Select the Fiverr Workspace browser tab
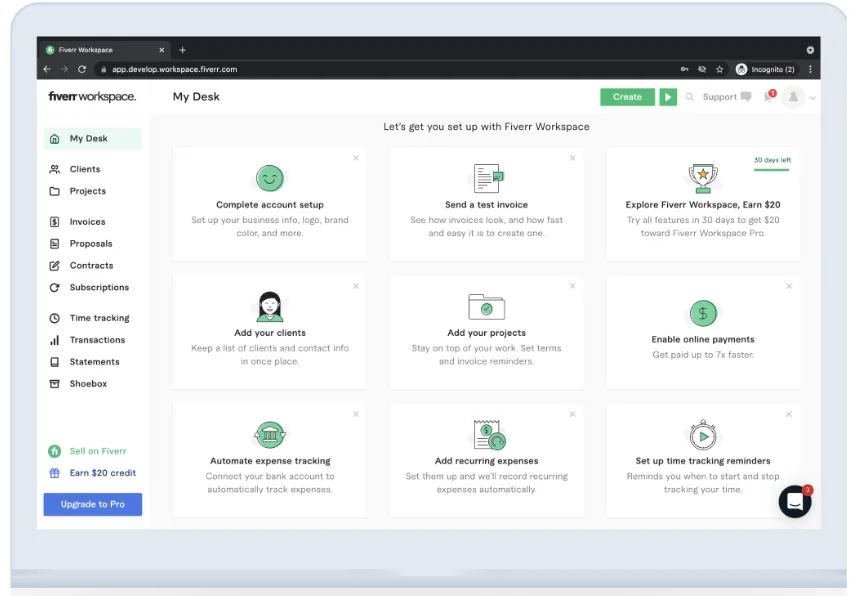Viewport: 850px width, 596px height. [104, 50]
